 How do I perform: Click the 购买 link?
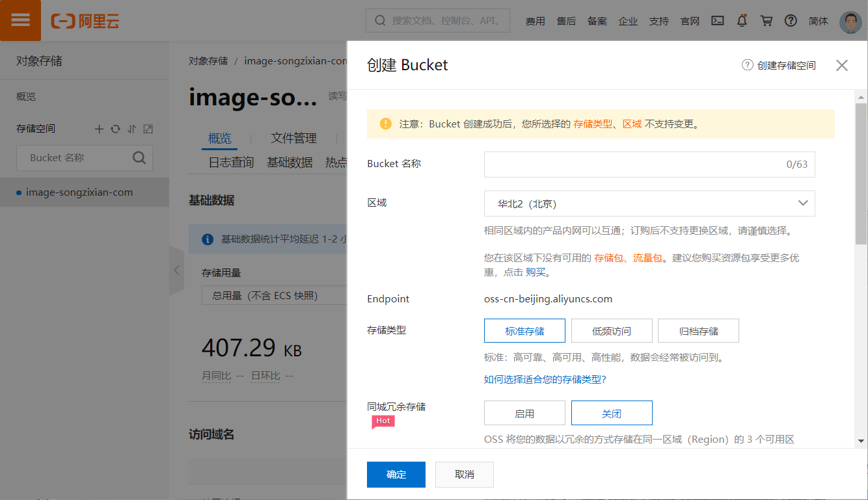tap(536, 272)
